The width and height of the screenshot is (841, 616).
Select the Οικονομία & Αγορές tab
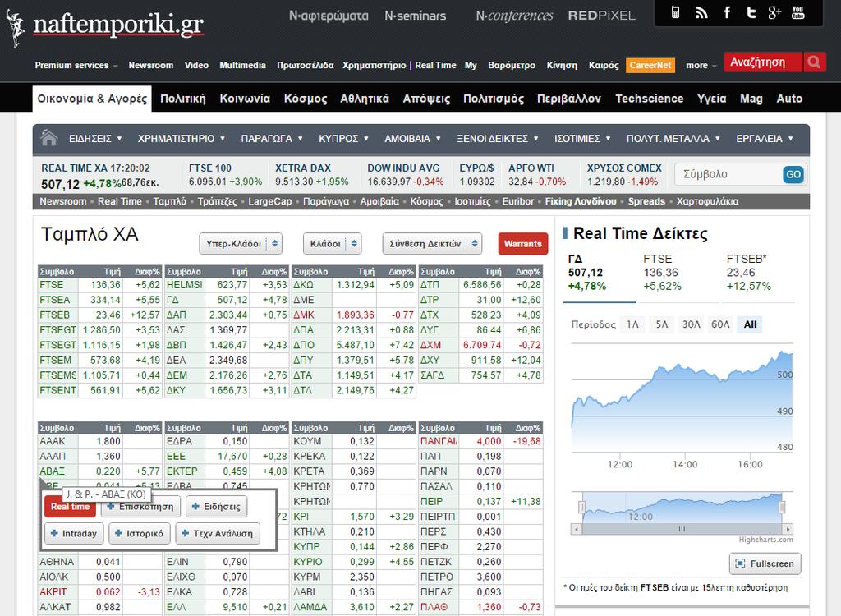(92, 99)
